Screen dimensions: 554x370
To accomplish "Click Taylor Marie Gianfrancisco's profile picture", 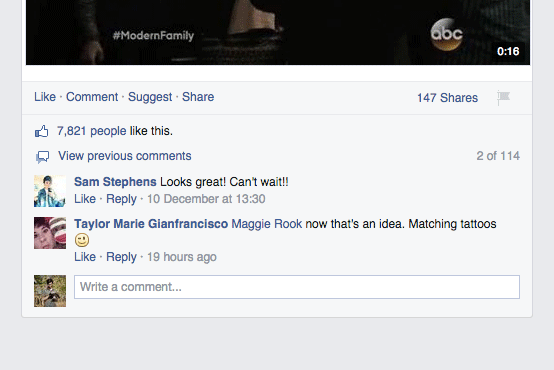I will coord(50,233).
